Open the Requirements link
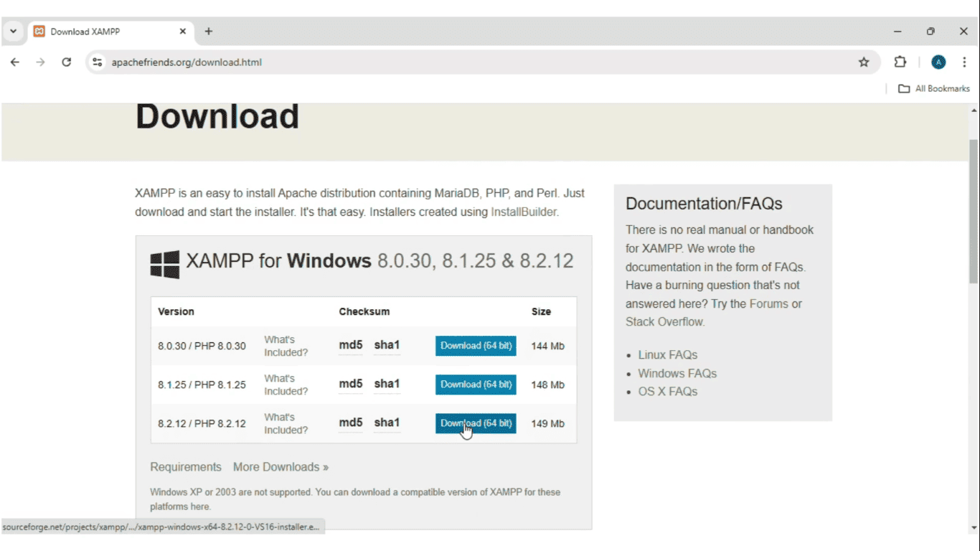Screen dimensions: 980x551 (x=186, y=467)
